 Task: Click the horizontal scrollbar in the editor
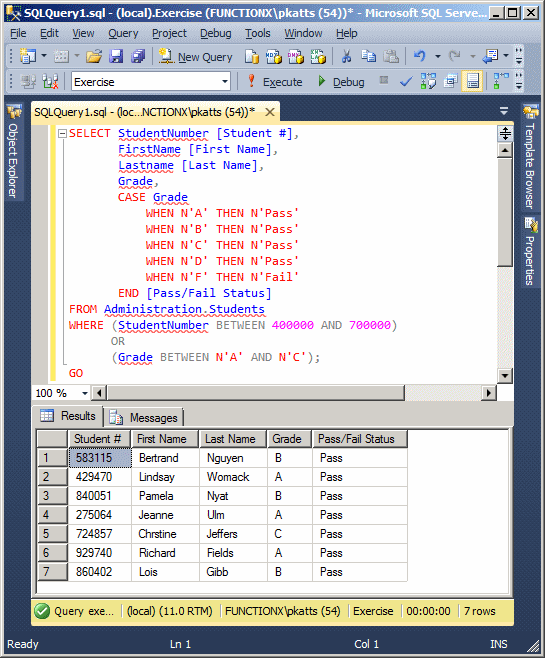[256, 393]
